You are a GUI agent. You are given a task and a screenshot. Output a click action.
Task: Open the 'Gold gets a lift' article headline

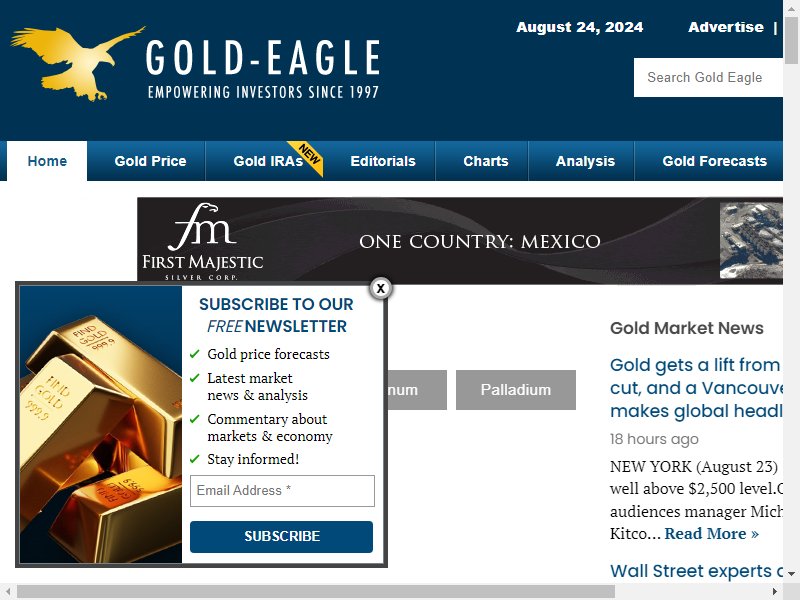coord(696,388)
